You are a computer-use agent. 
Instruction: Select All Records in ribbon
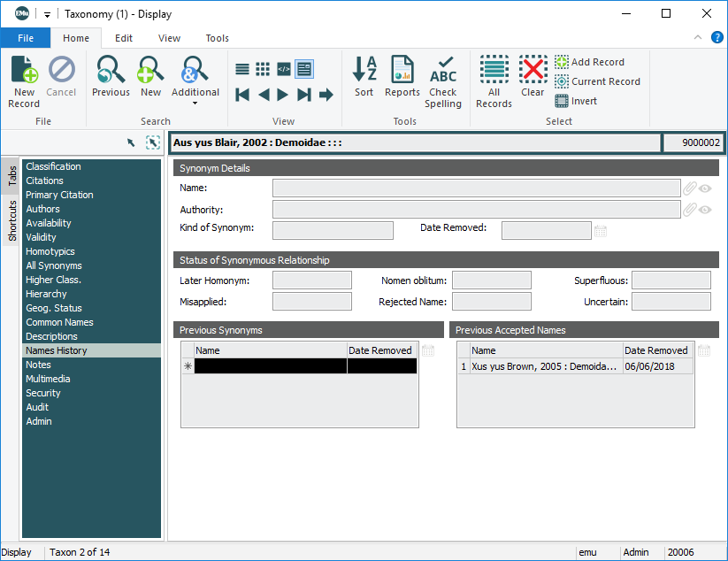(x=494, y=81)
